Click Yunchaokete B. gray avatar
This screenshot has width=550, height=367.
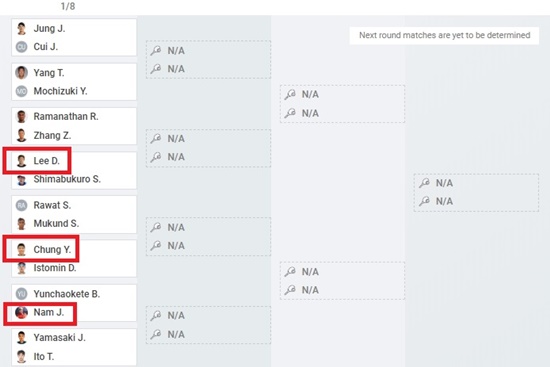pyautogui.click(x=21, y=294)
